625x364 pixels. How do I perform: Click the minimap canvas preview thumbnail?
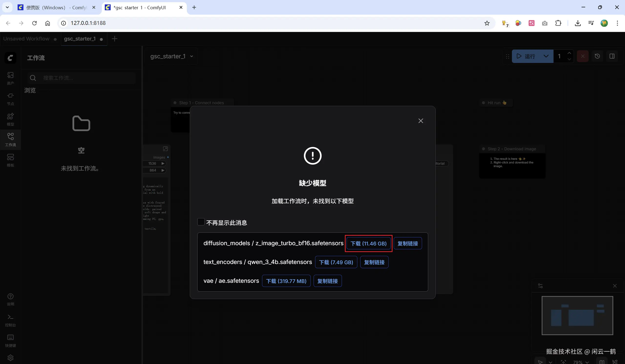(x=577, y=315)
